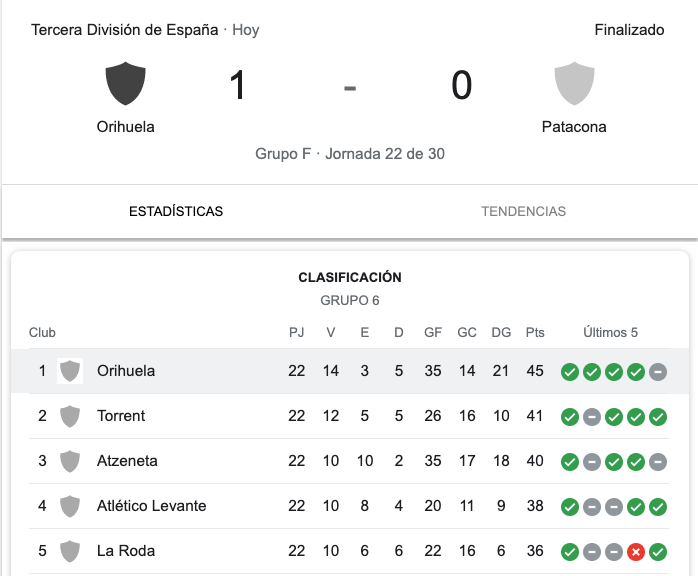This screenshot has height=576, width=698.
Task: Click the Atlético Levante club name
Action: tap(152, 506)
